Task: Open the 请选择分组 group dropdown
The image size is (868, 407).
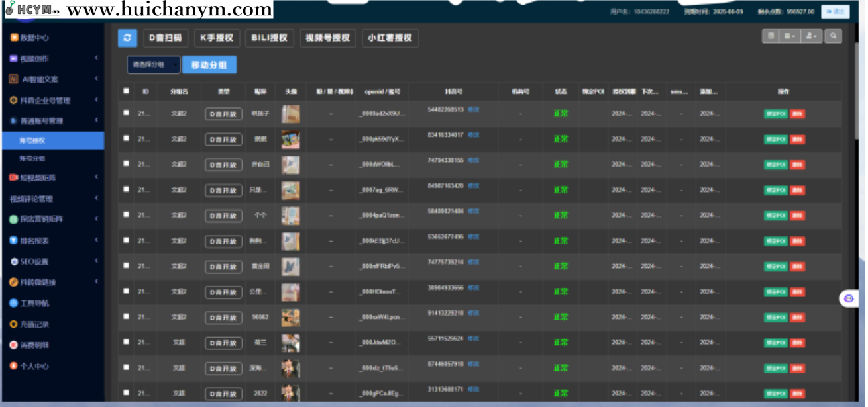Action: [x=153, y=65]
